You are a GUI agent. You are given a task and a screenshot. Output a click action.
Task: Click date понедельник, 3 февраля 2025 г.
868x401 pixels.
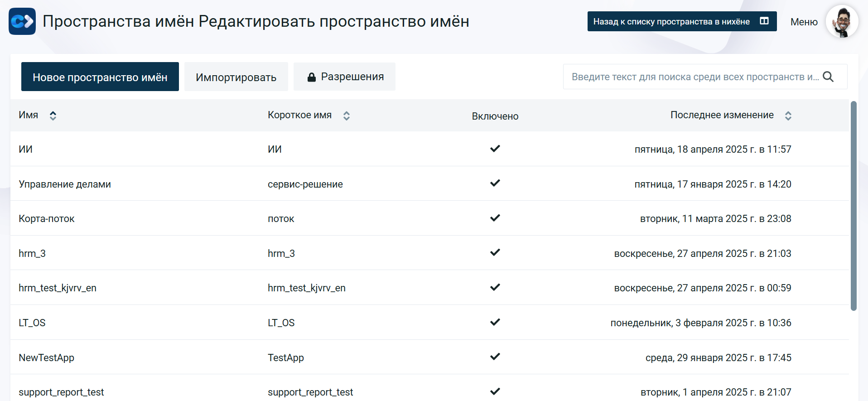[701, 323]
